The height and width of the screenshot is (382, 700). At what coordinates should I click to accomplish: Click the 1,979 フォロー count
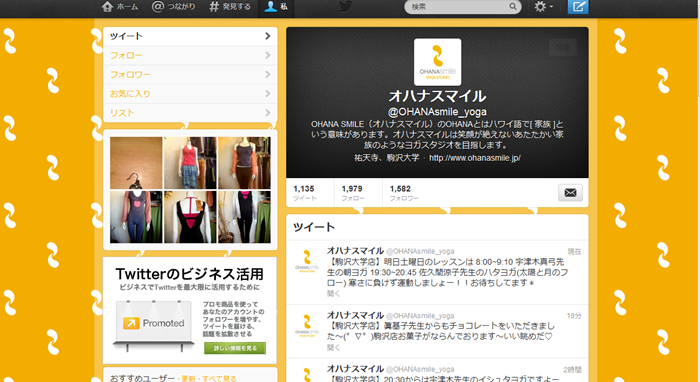point(353,193)
